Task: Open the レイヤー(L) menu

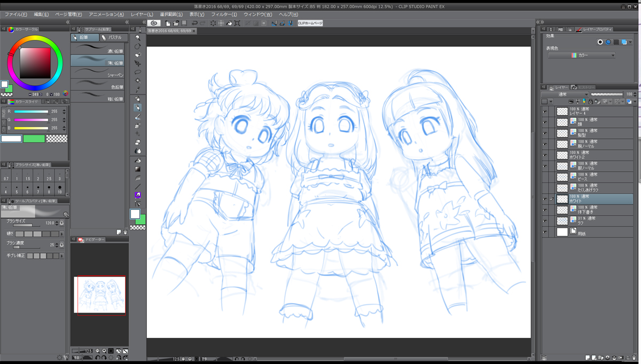Action: click(142, 14)
